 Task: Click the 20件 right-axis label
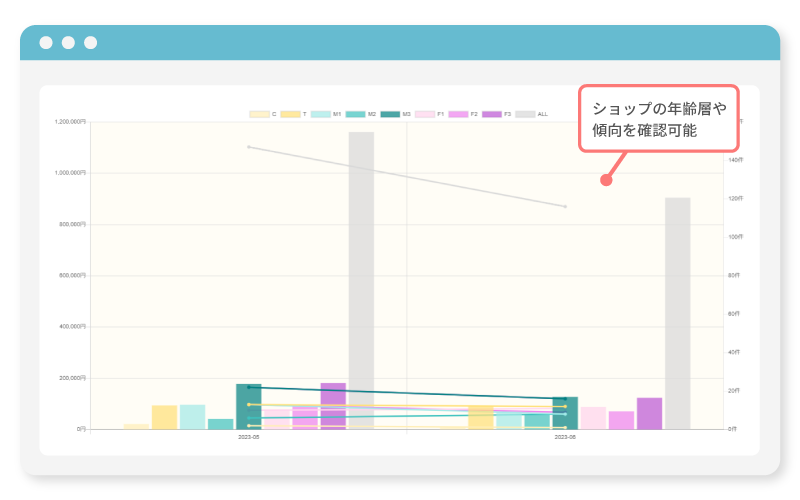(734, 391)
